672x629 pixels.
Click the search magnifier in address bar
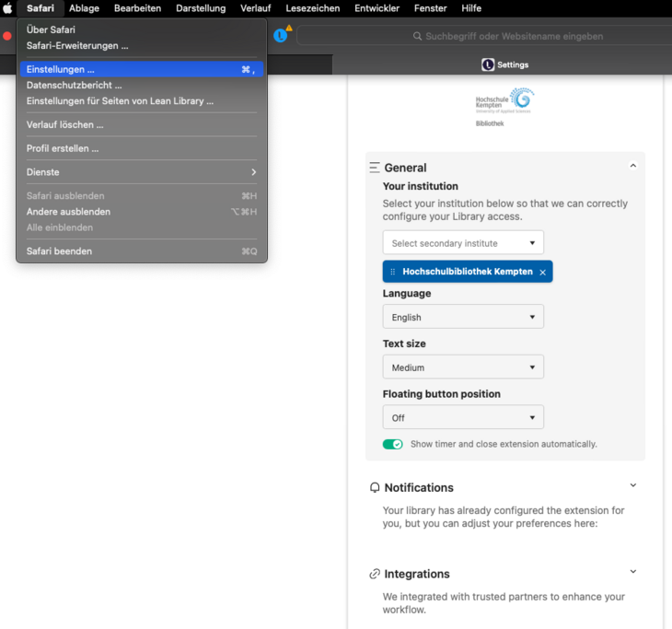click(417, 37)
